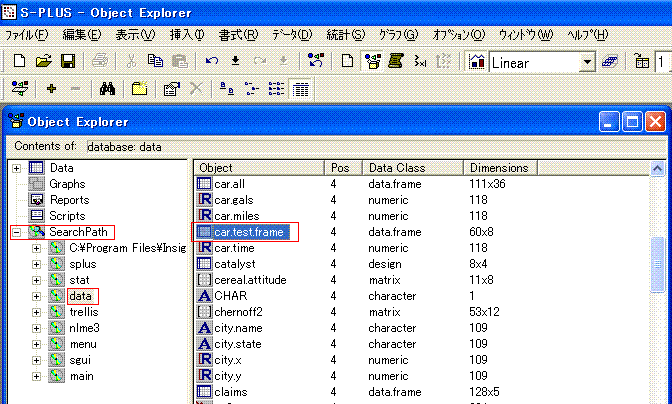
Task: Select the claims data frame row
Action: (x=231, y=392)
